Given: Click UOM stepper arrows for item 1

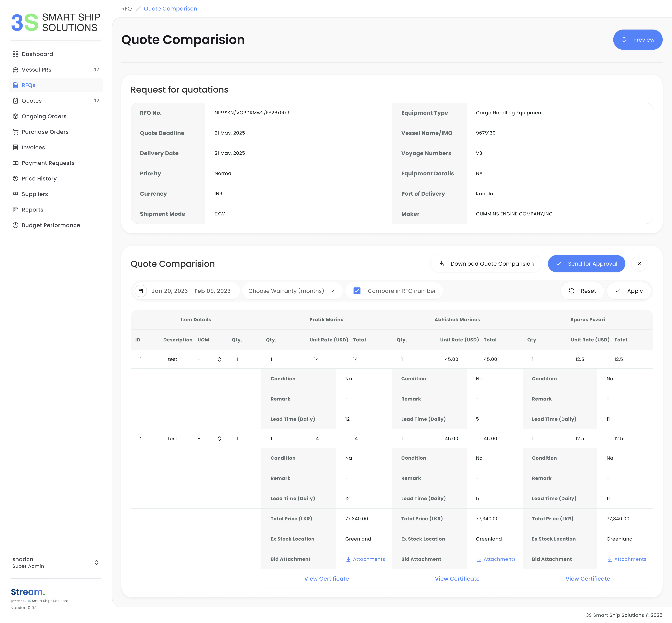Looking at the screenshot, I should 219,359.
